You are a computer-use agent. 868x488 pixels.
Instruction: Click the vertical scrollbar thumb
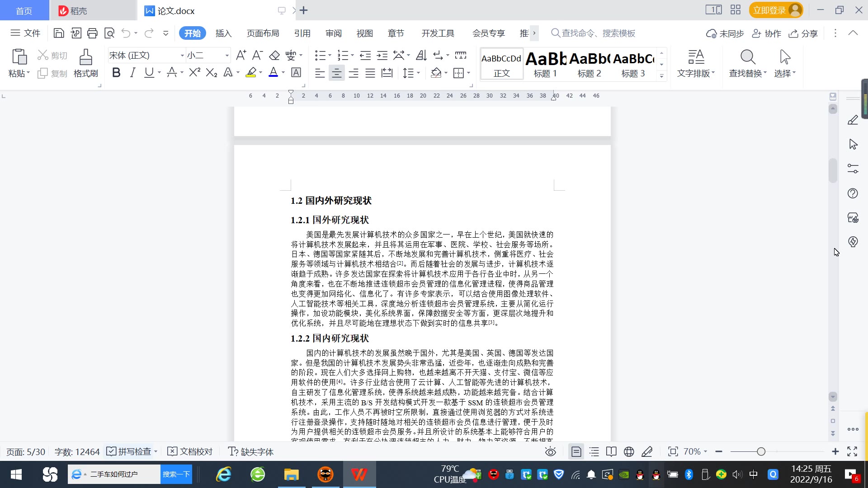[x=833, y=170]
